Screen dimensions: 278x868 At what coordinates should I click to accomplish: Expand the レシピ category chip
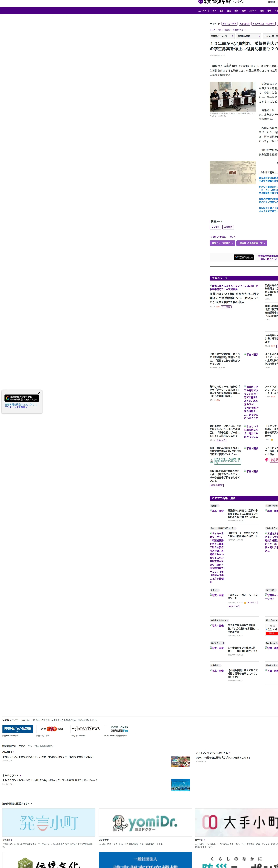click(215, 590)
